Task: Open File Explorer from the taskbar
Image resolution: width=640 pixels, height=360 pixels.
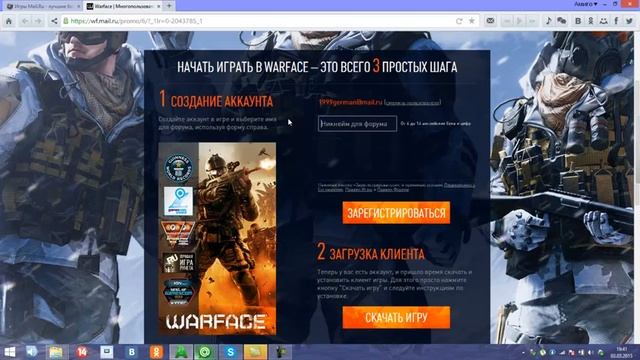Action: tap(56, 352)
